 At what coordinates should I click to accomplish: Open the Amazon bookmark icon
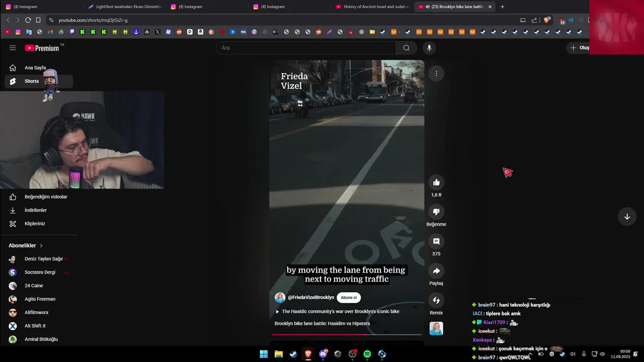pos(200,32)
